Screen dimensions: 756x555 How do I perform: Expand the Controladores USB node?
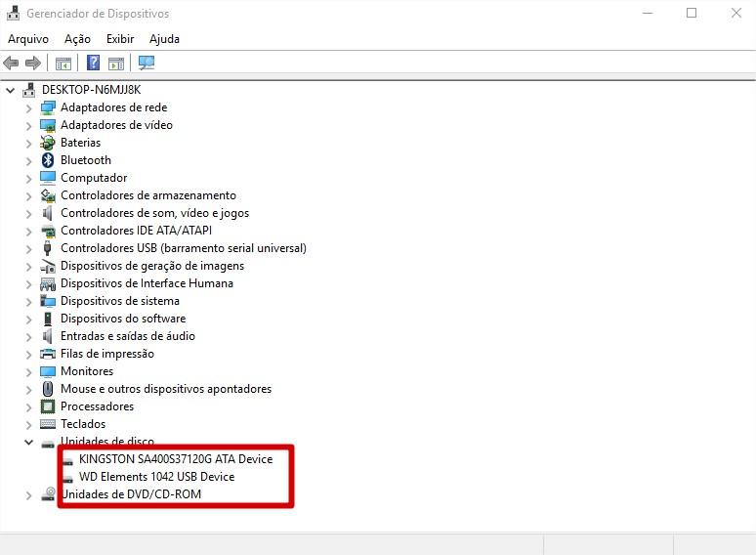[x=29, y=249]
